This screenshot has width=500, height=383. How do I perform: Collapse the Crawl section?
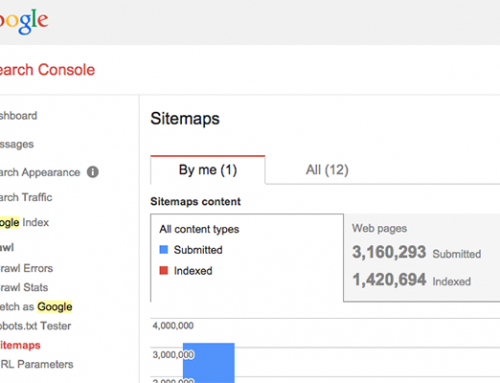point(7,247)
